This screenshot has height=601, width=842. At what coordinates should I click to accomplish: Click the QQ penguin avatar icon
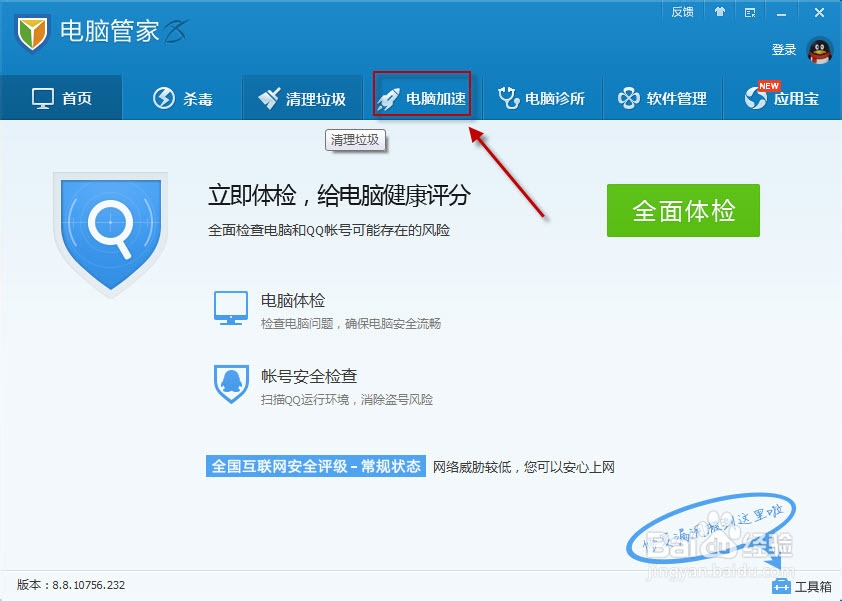coord(818,50)
